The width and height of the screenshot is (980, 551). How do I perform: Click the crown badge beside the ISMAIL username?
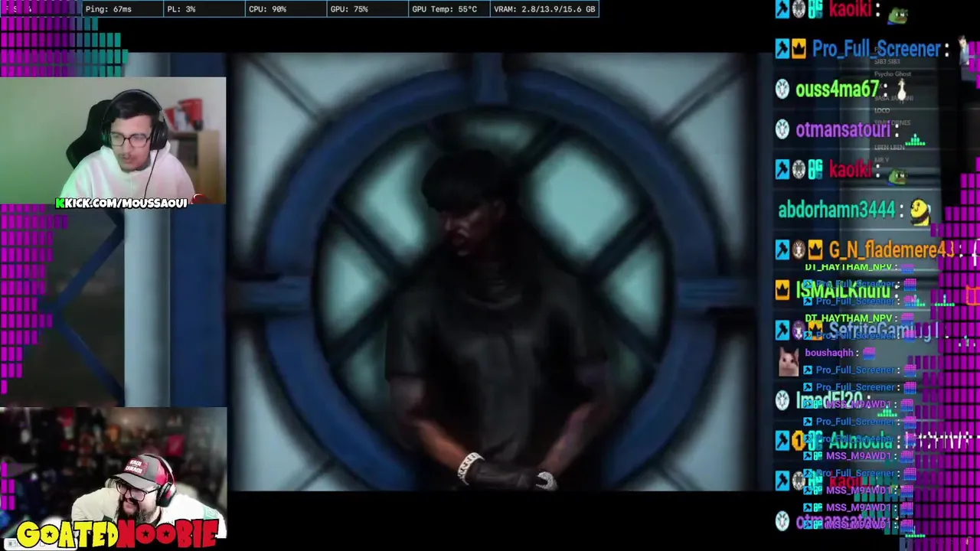782,290
